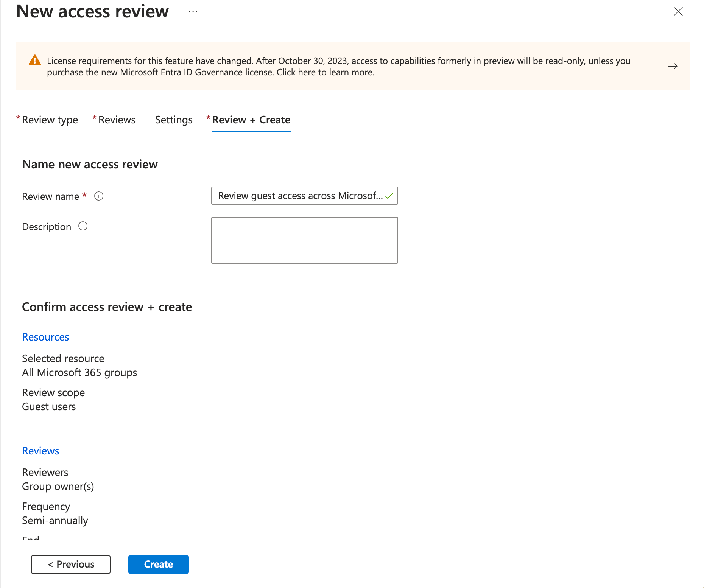The image size is (704, 588).
Task: Select the Review + Create tab
Action: click(x=251, y=120)
